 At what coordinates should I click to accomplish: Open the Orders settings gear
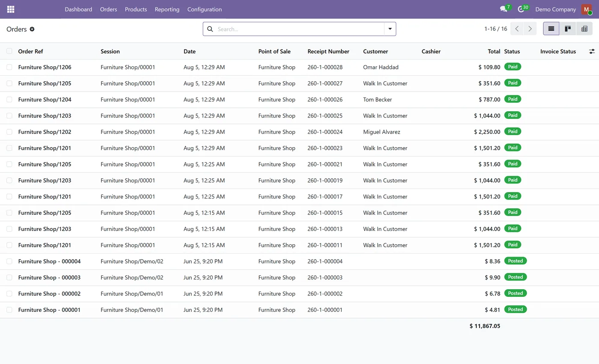point(32,29)
